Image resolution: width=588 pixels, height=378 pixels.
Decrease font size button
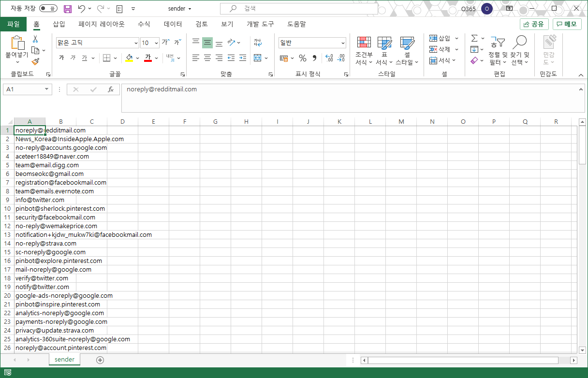click(x=177, y=43)
